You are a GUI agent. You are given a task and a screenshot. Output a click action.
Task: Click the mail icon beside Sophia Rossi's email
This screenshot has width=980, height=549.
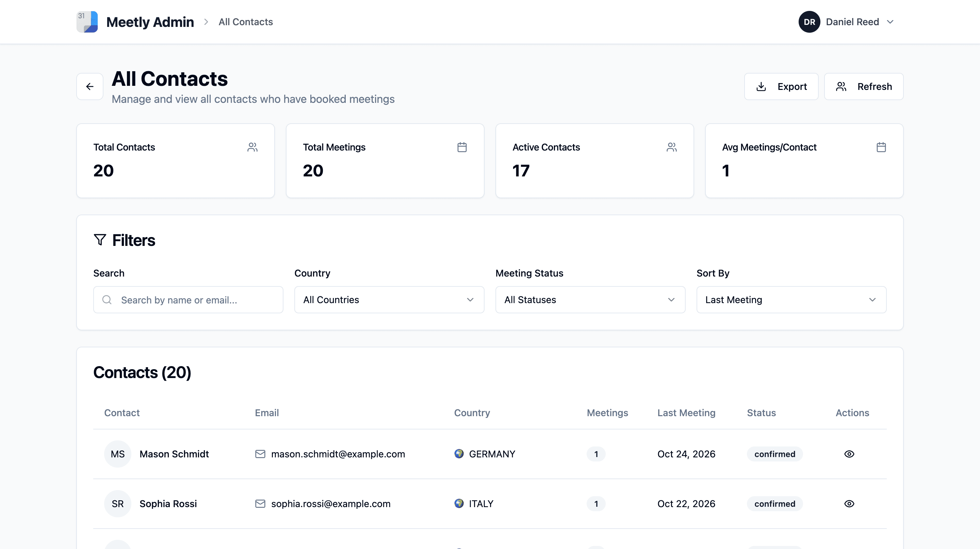click(x=260, y=504)
